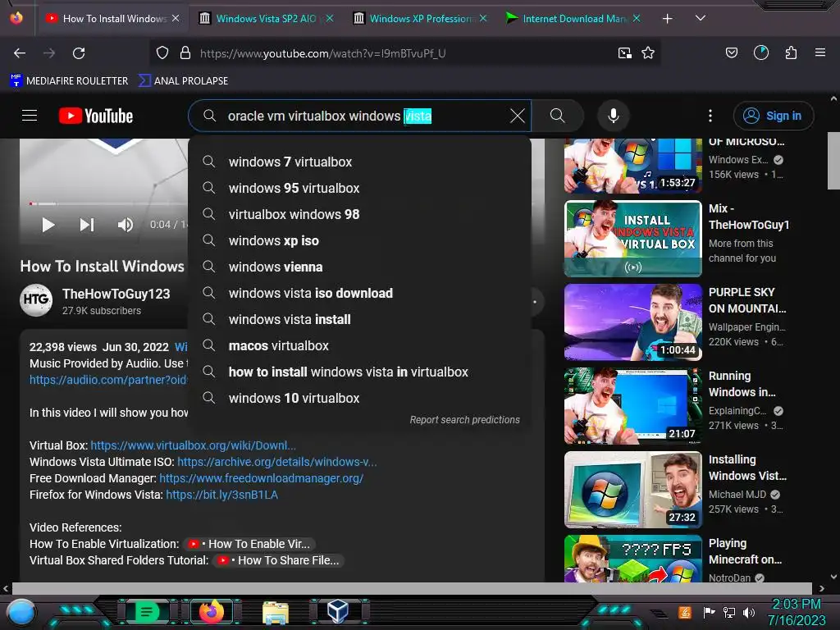List all tabs dropdown arrow
Screen dimensions: 840x630
(701, 18)
